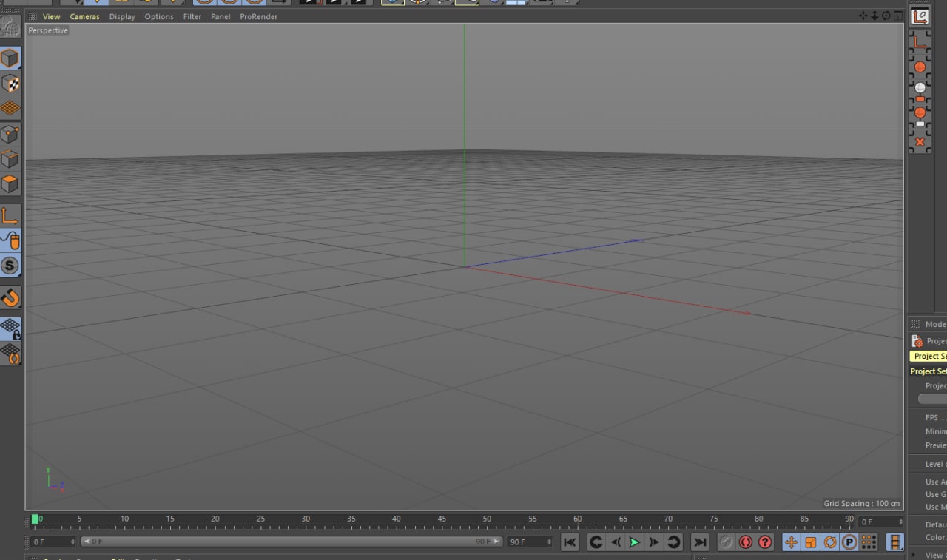This screenshot has height=560, width=947.
Task: Select Polygons mode icon
Action: (x=10, y=183)
